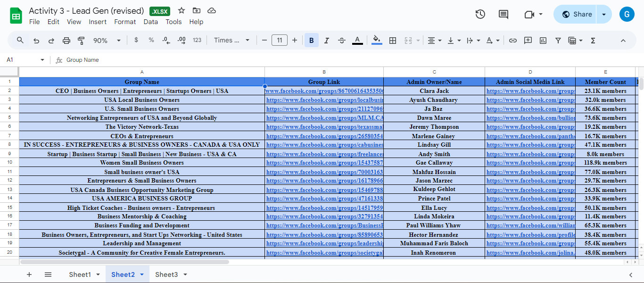
Task: Open more number formats 123
Action: click(x=197, y=40)
